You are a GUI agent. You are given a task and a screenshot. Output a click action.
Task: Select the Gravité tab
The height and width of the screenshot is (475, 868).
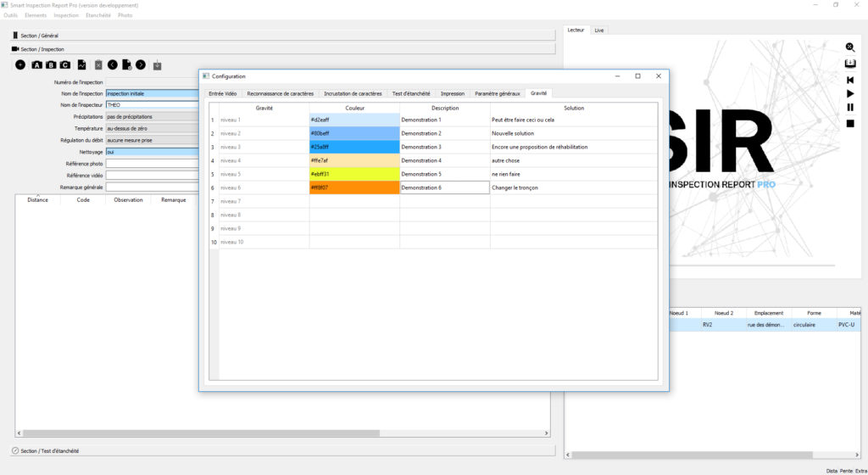coord(538,93)
